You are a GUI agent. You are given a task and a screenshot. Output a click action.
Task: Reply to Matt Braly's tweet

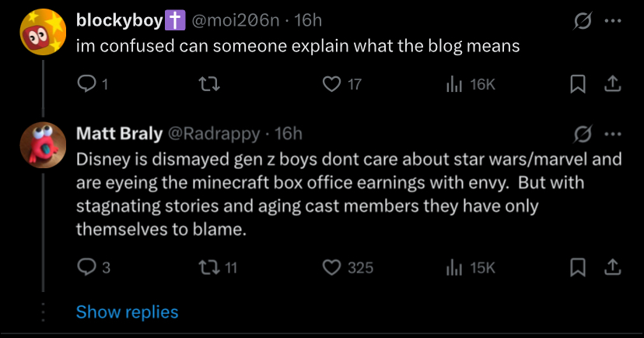[85, 268]
